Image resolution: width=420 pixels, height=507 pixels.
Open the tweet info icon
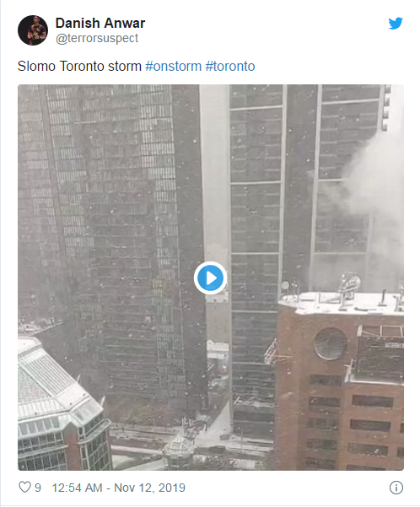396,488
